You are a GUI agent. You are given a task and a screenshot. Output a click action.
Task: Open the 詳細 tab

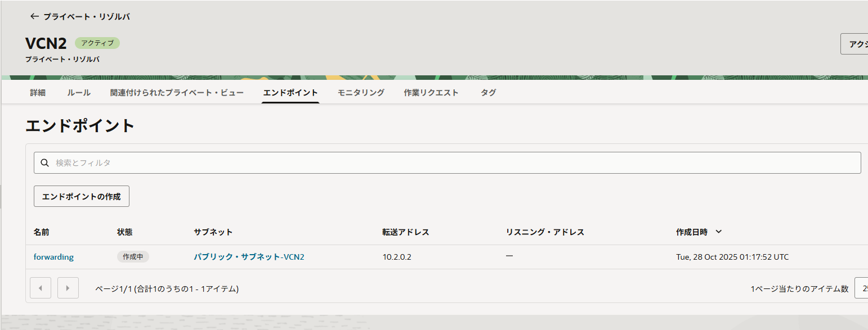(x=38, y=93)
